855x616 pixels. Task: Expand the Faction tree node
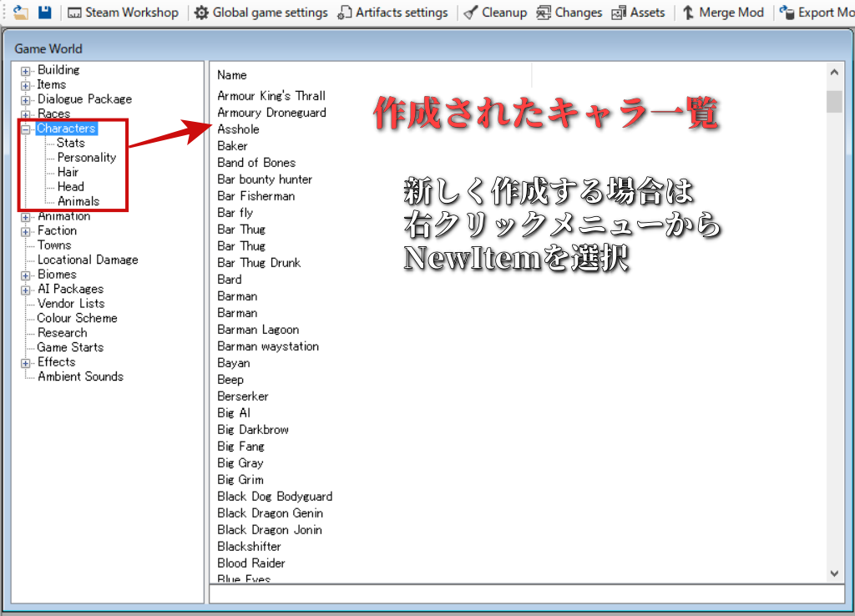(26, 231)
